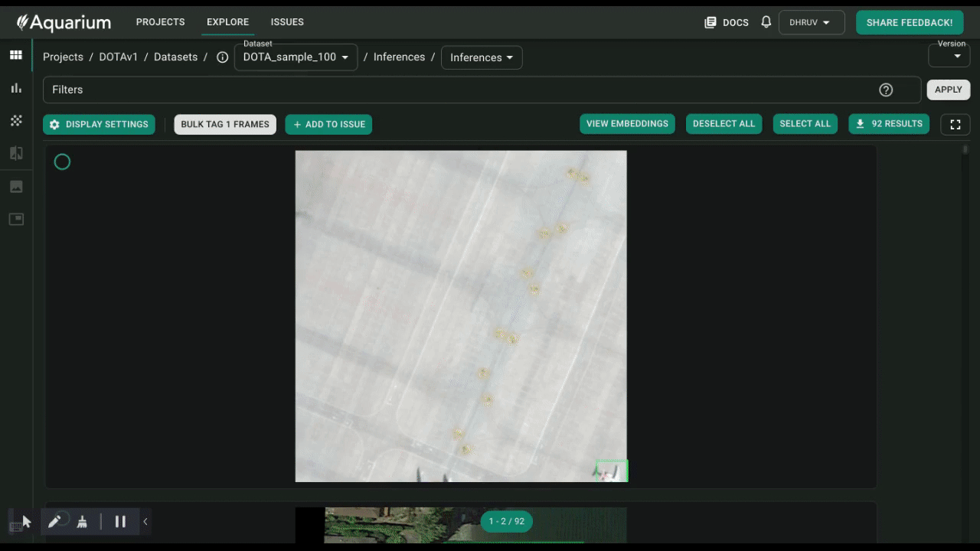Toggle fullscreen view icon

point(955,124)
